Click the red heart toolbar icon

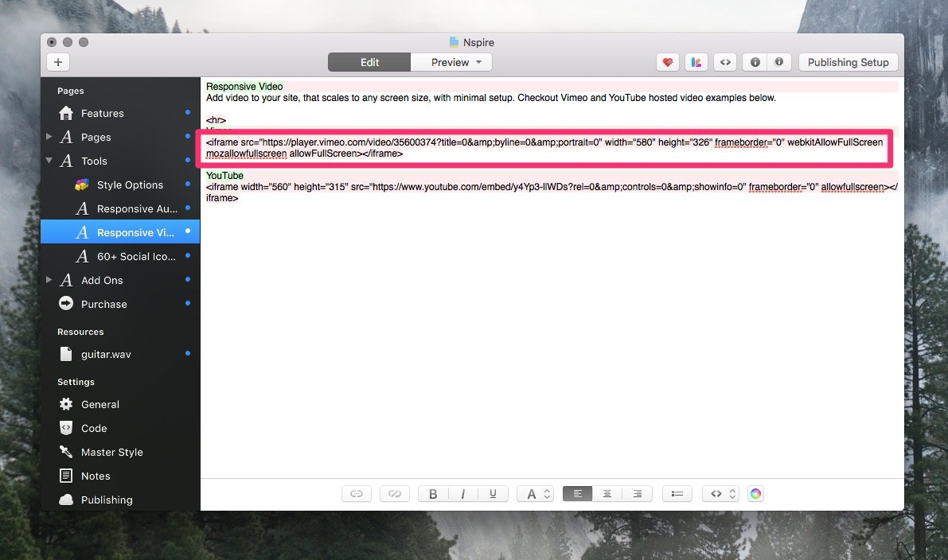point(668,62)
